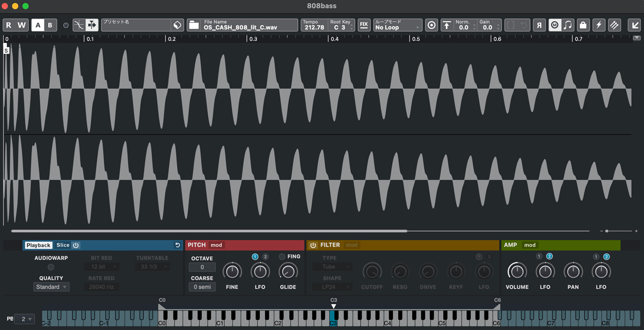644x330 pixels.
Task: Enable the FING glide toggle
Action: click(x=281, y=256)
